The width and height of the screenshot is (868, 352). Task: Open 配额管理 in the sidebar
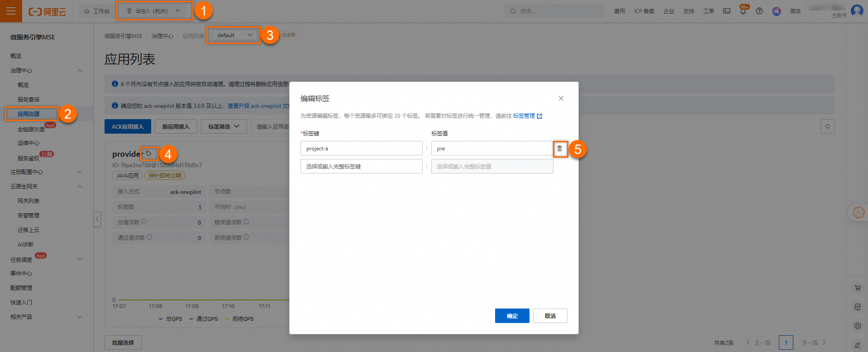[x=21, y=288]
